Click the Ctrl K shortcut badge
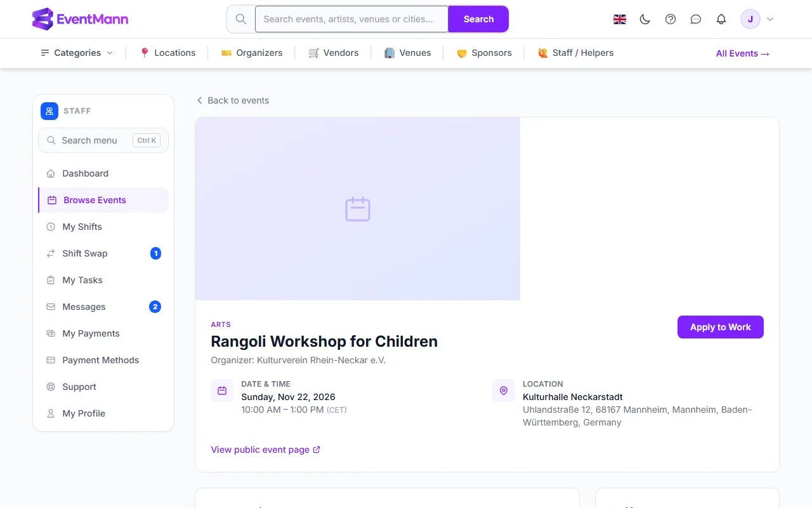Viewport: 812px width, 508px height. click(147, 140)
